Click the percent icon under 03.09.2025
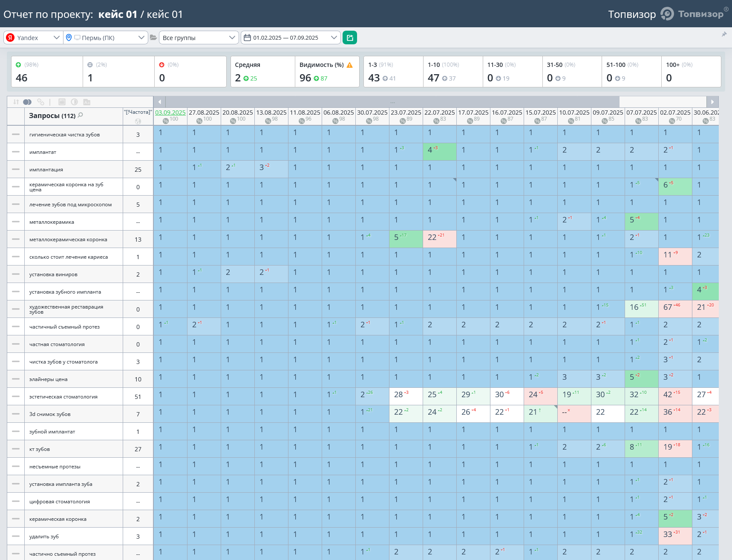Image resolution: width=732 pixels, height=560 pixels. 165,121
